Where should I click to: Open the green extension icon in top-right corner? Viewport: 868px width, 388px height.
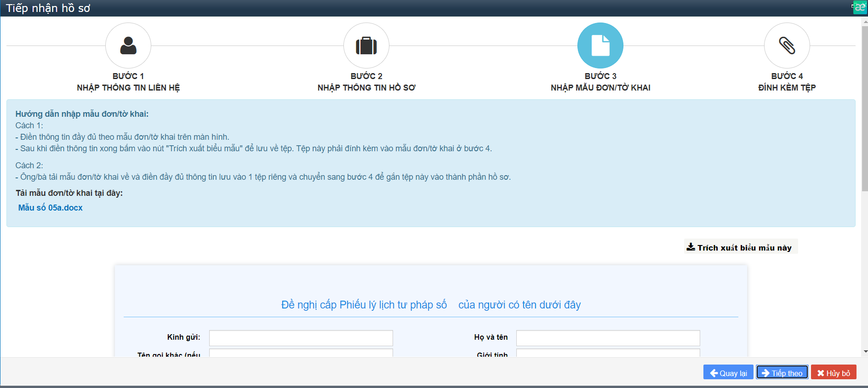coord(859,7)
